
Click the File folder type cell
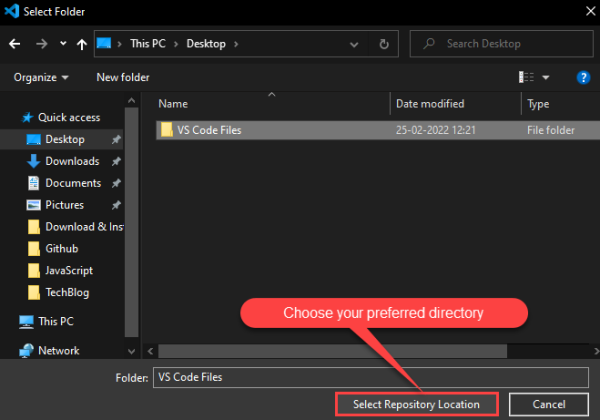(551, 130)
